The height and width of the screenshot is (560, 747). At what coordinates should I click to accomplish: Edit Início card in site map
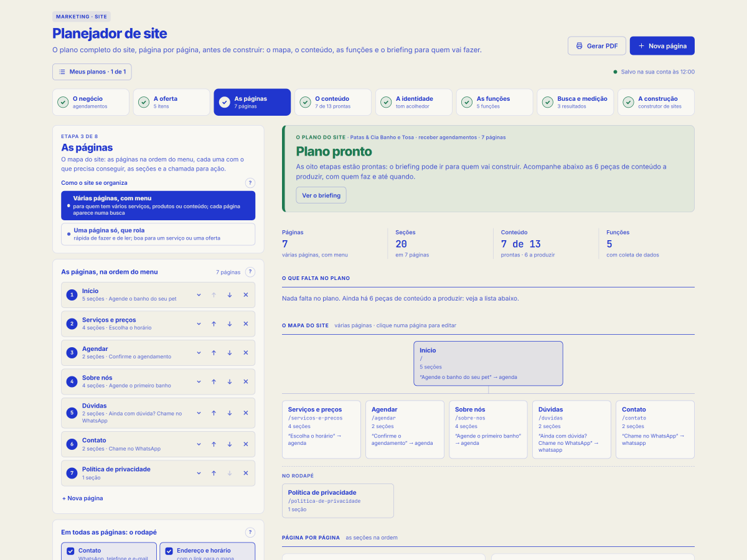pos(488,363)
